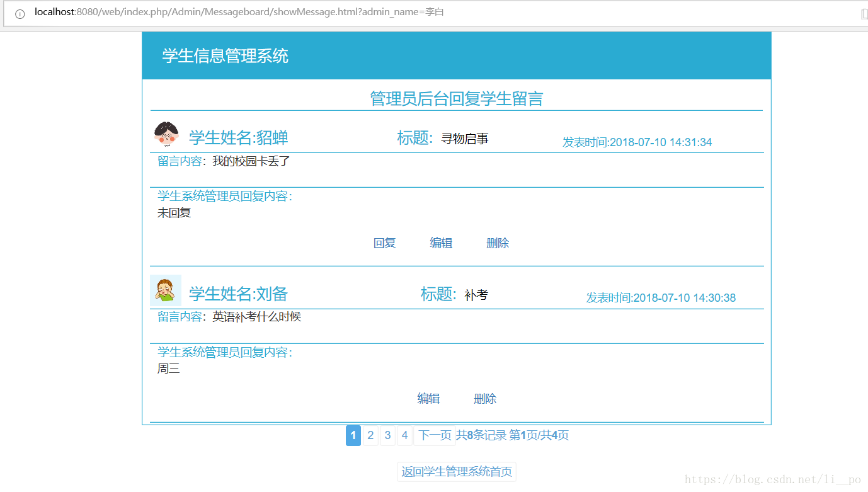Viewport: 868px width, 492px height.
Task: Click 刘备's avatar image
Action: pyautogui.click(x=166, y=290)
